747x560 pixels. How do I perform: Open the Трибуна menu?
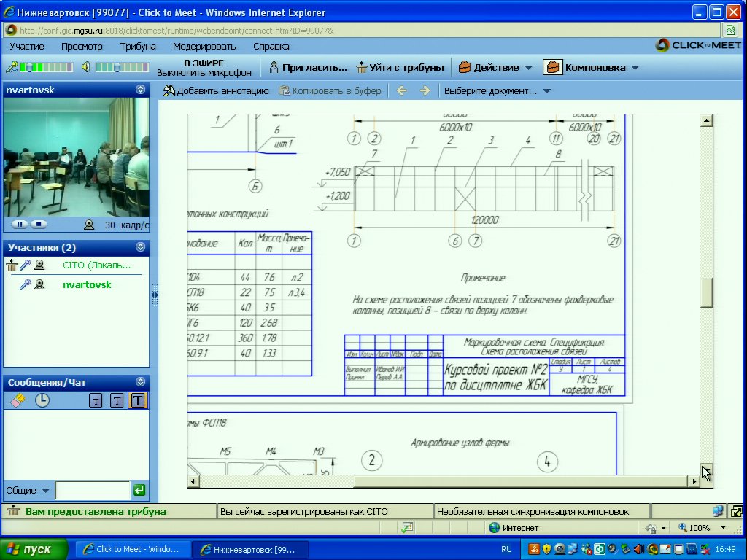(x=138, y=46)
